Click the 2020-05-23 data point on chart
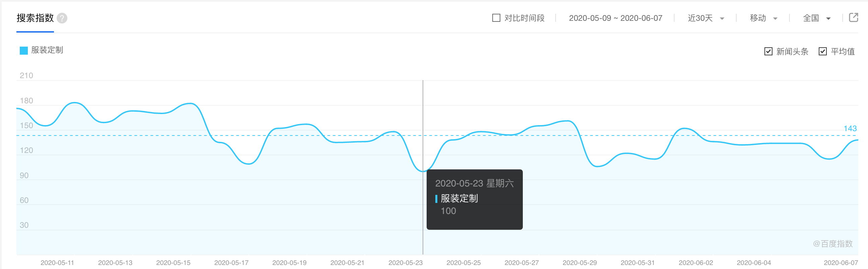868x269 pixels. (x=423, y=171)
